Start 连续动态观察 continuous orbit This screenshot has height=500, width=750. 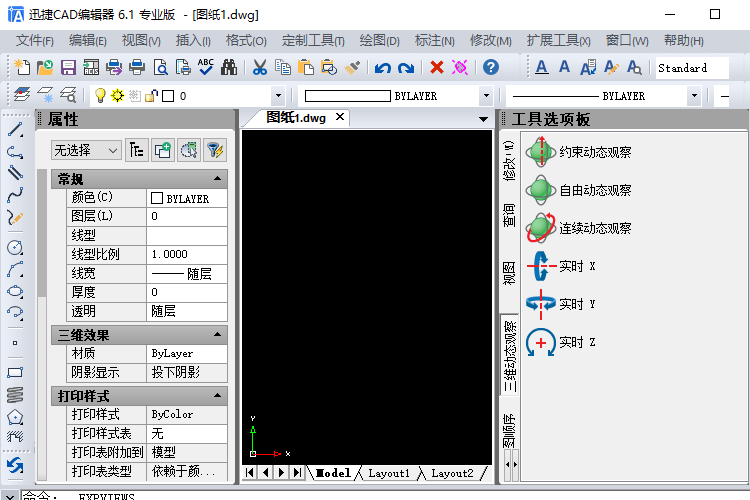coord(579,228)
